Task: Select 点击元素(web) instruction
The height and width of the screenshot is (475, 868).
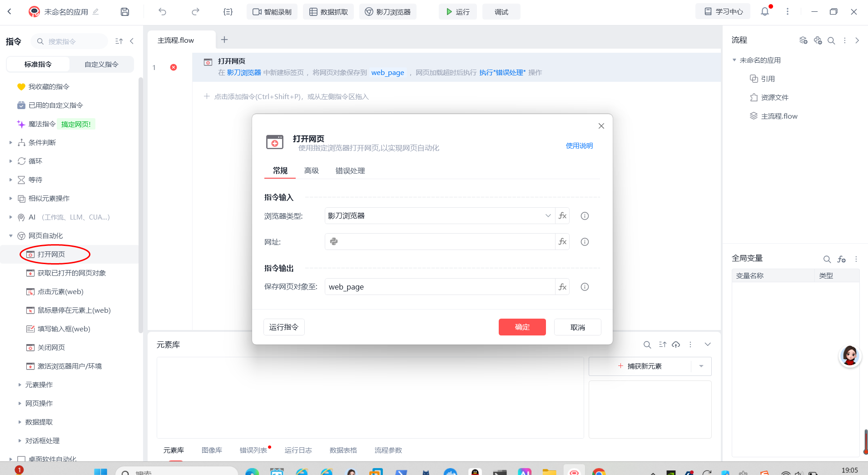Action: 60,292
